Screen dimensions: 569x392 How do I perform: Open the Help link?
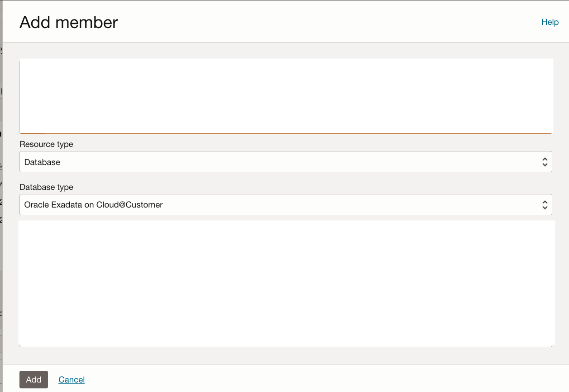point(550,22)
